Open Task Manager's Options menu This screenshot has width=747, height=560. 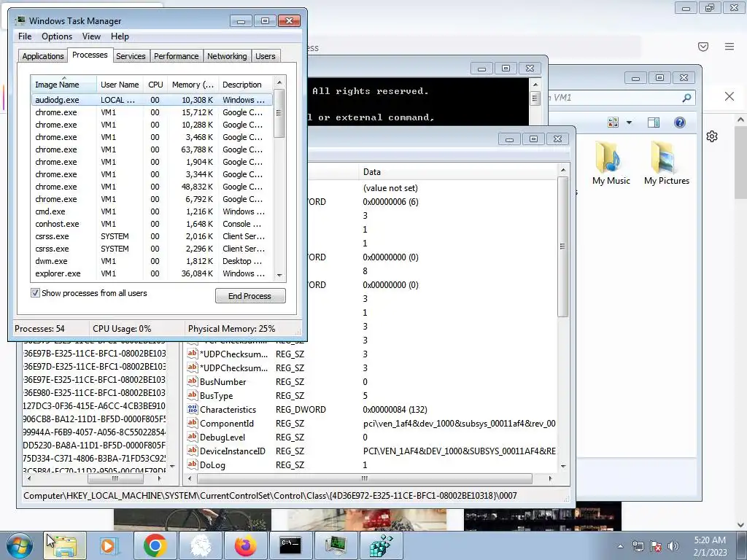(x=57, y=36)
